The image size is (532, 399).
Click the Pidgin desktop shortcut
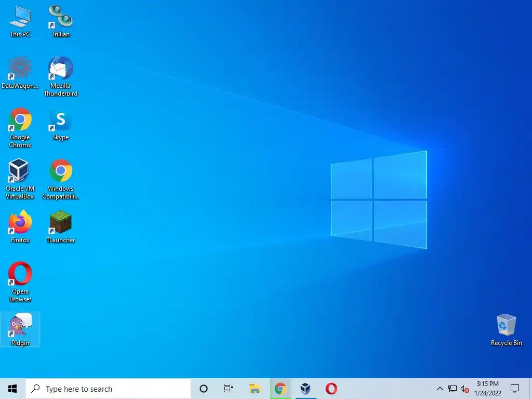[x=20, y=329]
